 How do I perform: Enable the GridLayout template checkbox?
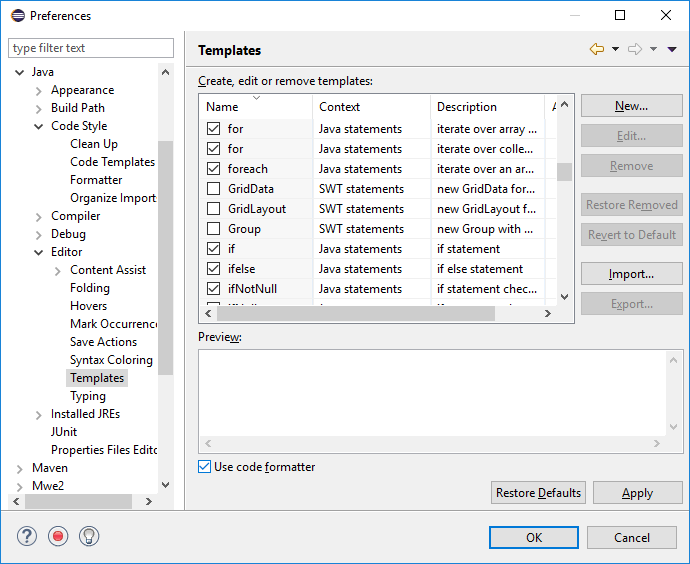[213, 209]
